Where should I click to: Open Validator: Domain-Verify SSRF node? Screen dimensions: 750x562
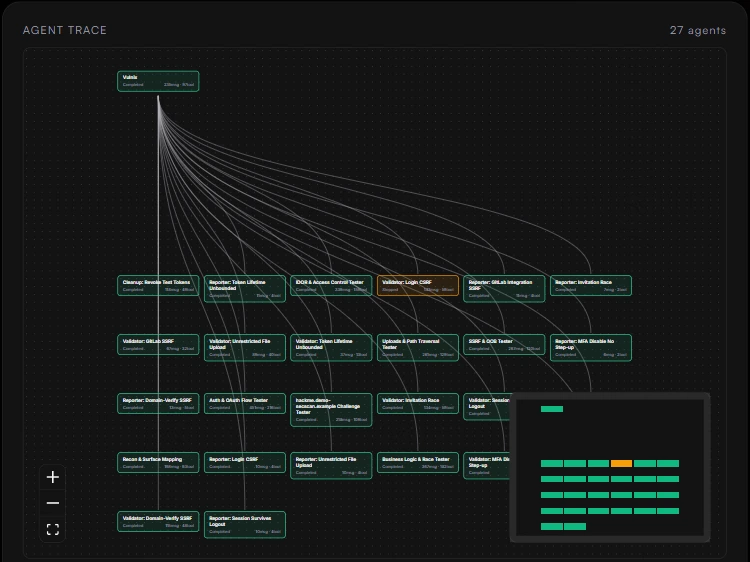158,522
